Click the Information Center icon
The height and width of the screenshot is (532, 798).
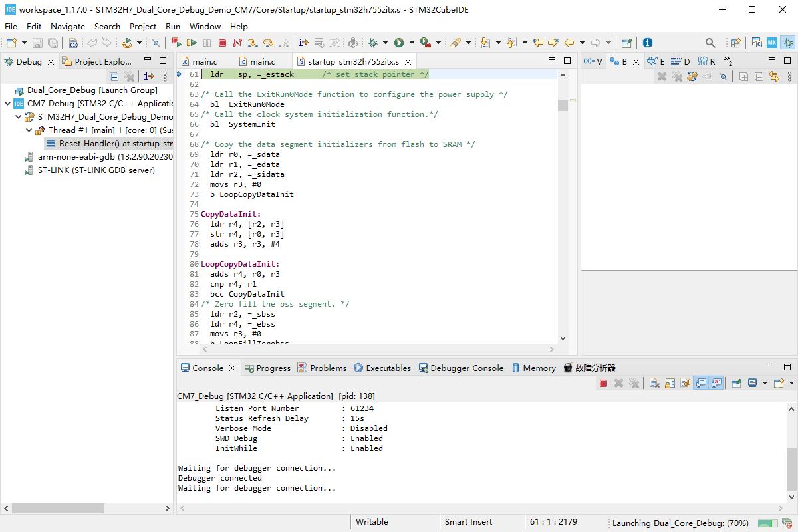click(x=647, y=43)
